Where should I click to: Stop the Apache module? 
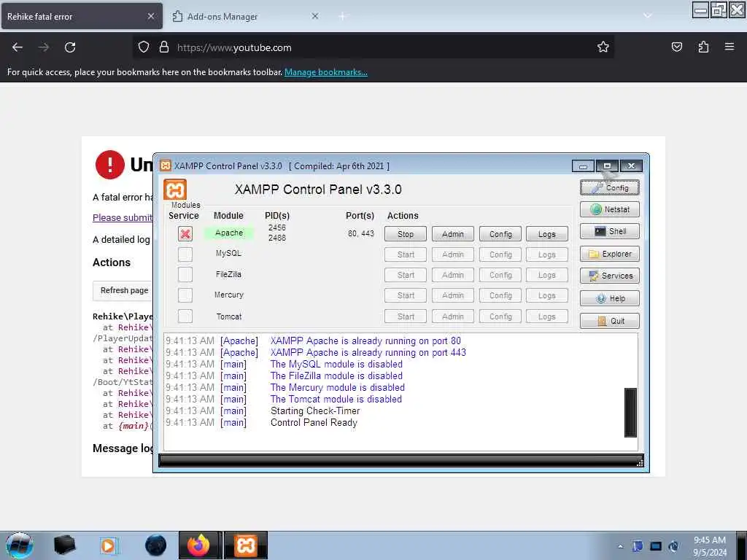point(406,234)
